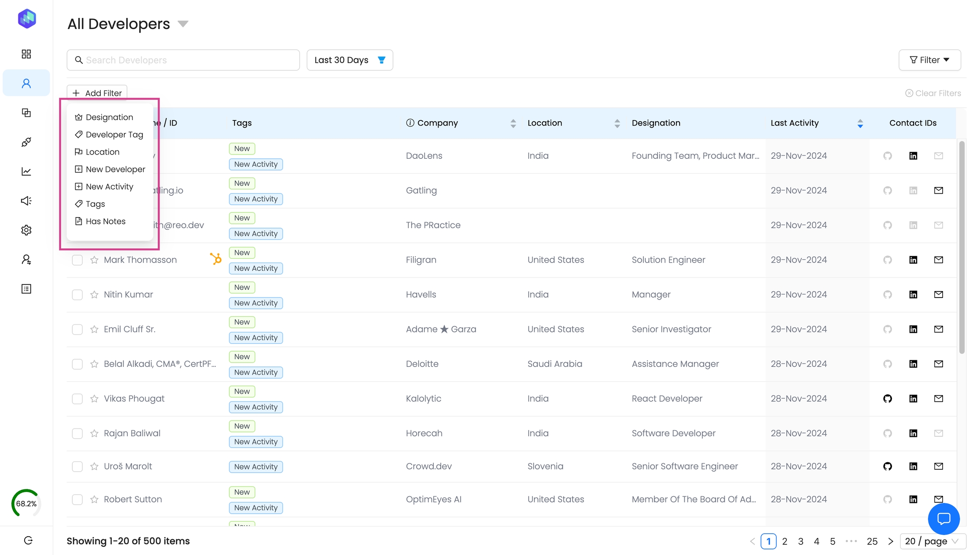Open settings gear icon in sidebar
The width and height of the screenshot is (980, 555).
[26, 230]
